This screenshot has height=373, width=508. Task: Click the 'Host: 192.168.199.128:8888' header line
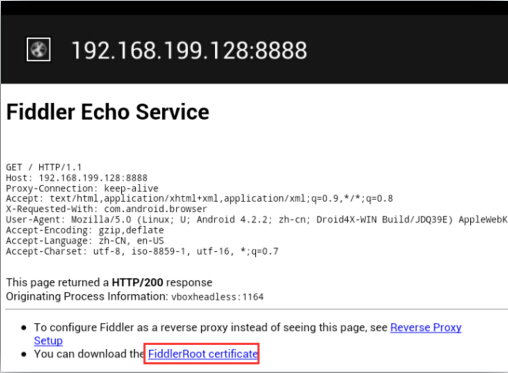click(x=77, y=178)
